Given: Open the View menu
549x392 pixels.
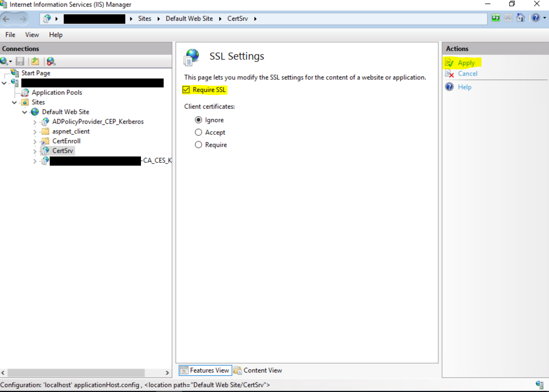Looking at the screenshot, I should click(32, 35).
